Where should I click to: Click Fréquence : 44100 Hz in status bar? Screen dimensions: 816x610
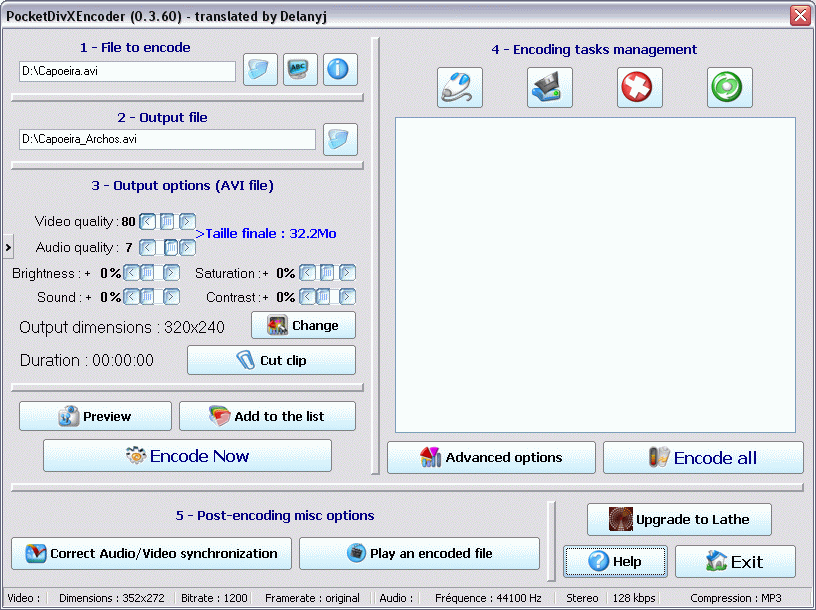[488, 598]
